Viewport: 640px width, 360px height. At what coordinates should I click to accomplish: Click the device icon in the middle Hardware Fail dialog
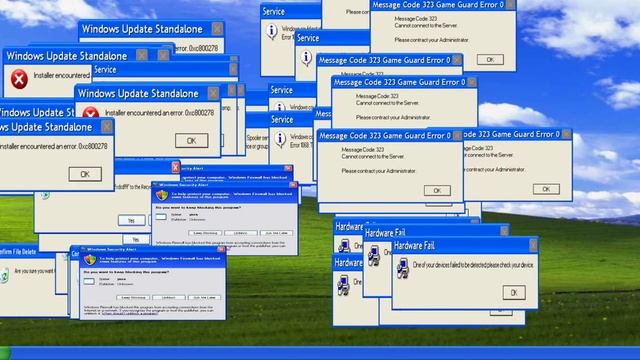click(x=374, y=256)
